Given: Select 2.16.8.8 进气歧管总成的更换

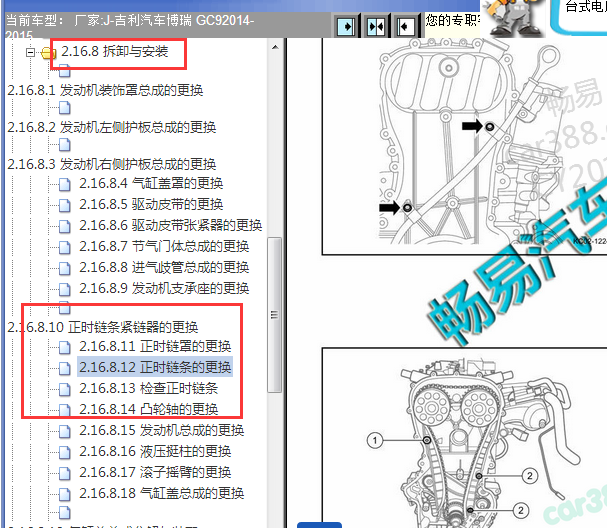Looking at the screenshot, I should click(x=164, y=267).
